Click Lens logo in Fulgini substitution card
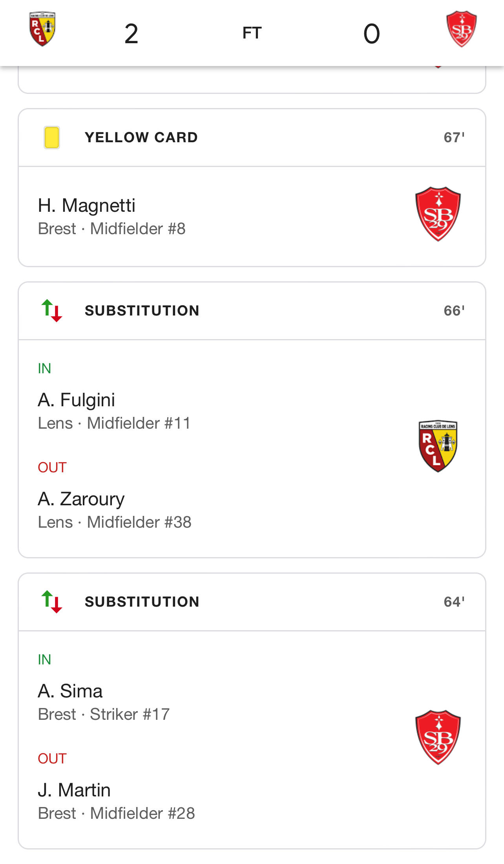The width and height of the screenshot is (504, 864). (438, 446)
